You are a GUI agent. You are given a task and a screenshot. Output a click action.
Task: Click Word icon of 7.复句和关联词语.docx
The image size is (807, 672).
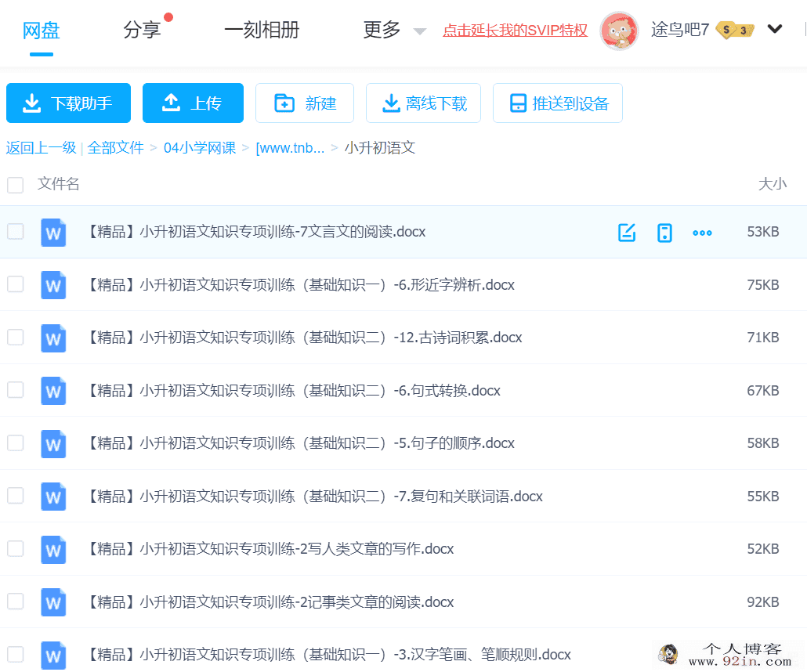point(53,497)
